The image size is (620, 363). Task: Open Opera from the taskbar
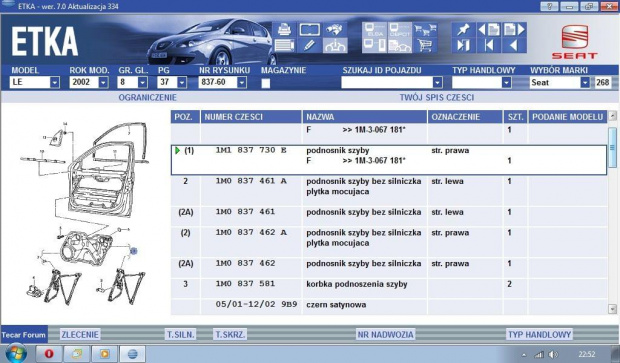coord(49,354)
